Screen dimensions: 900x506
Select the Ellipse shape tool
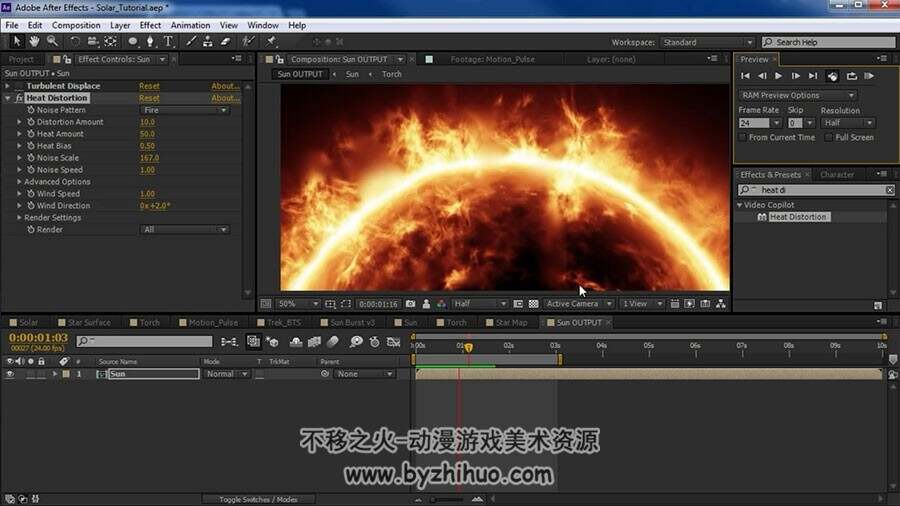(133, 41)
